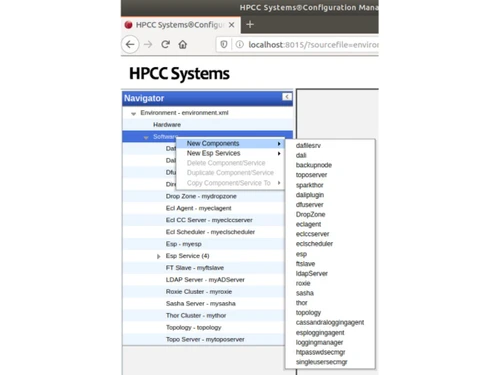Click the Esp Service (4) label

point(187,256)
